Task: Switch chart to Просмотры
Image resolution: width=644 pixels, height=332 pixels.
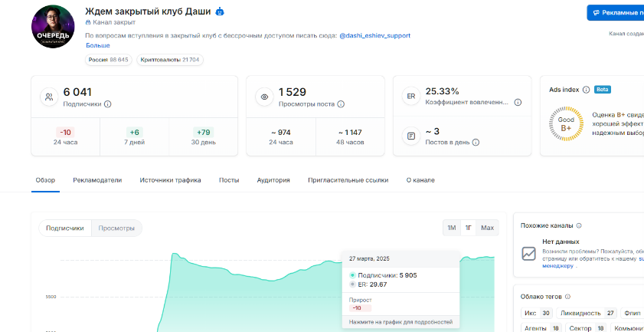Action: click(x=116, y=228)
